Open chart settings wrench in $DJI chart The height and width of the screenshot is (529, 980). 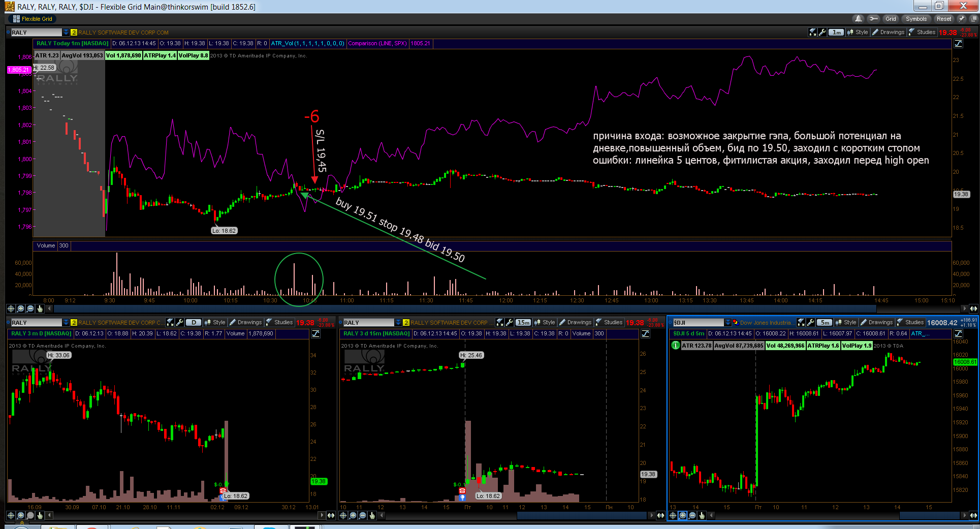[811, 322]
